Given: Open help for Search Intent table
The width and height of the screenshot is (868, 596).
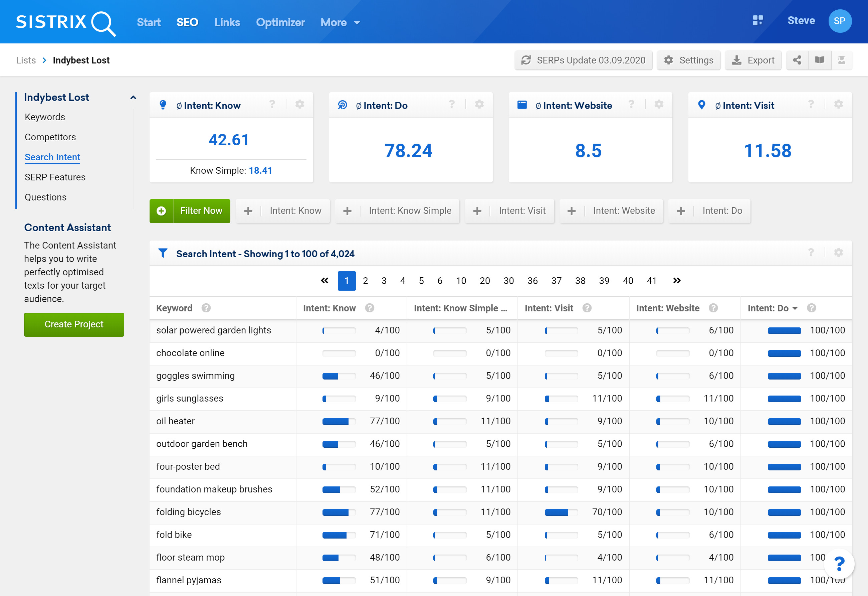Looking at the screenshot, I should tap(811, 253).
